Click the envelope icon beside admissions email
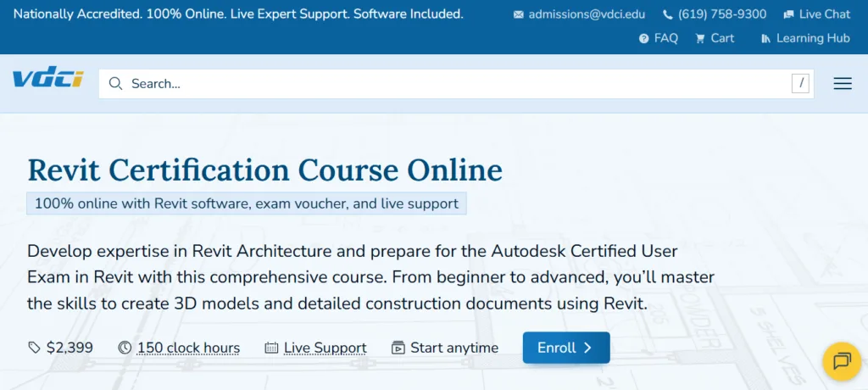 518,15
